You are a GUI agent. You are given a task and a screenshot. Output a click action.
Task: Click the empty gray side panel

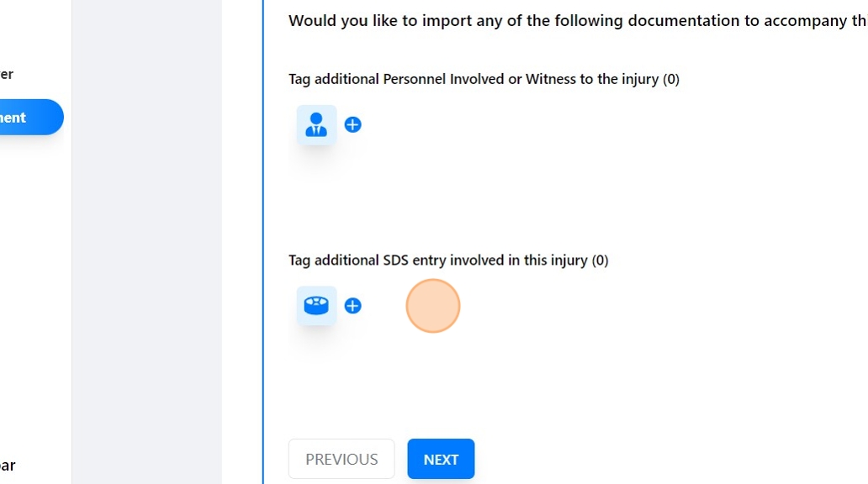point(147,252)
